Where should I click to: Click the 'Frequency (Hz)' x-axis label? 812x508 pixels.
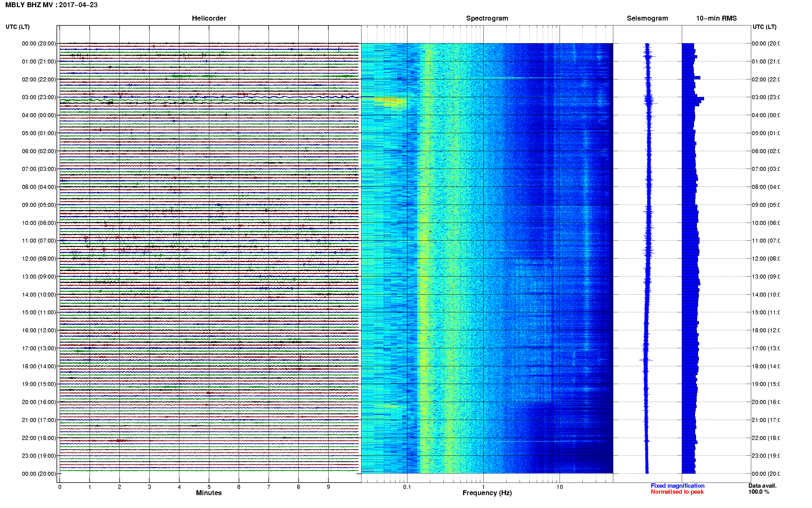click(x=487, y=493)
